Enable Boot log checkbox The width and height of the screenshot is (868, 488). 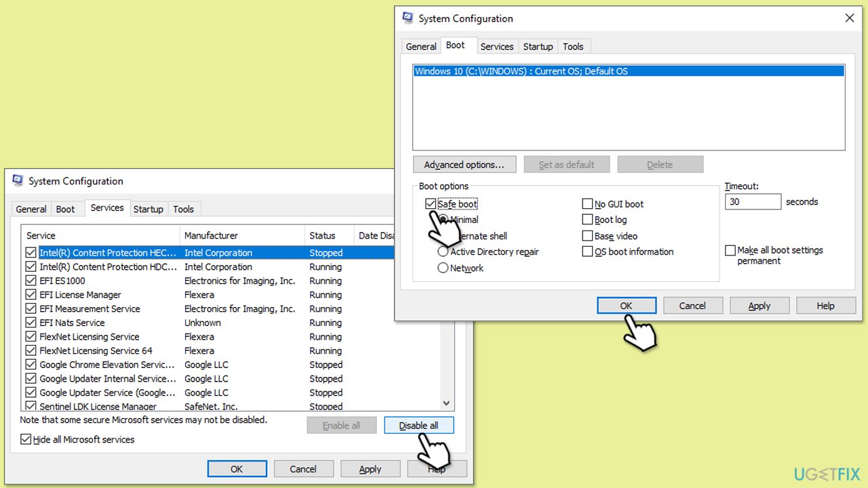click(x=588, y=220)
